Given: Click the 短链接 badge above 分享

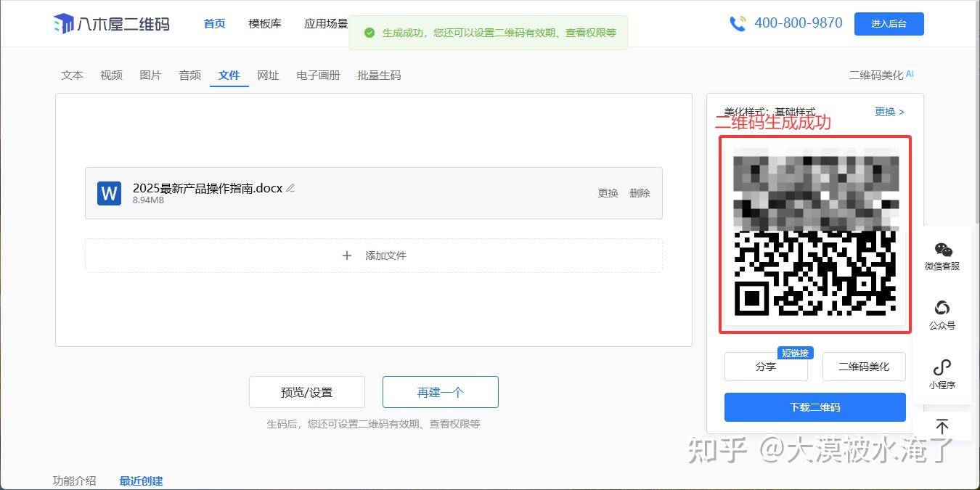Looking at the screenshot, I should pos(796,353).
